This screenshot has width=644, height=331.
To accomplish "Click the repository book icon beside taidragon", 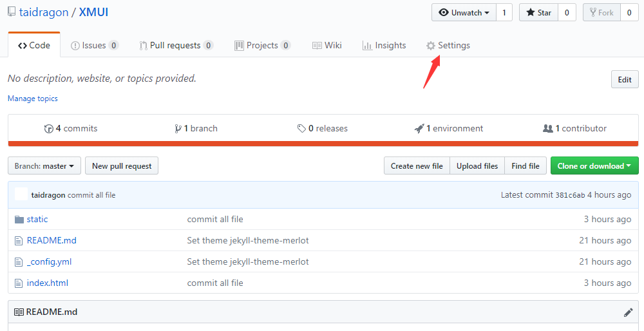I will click(x=12, y=12).
